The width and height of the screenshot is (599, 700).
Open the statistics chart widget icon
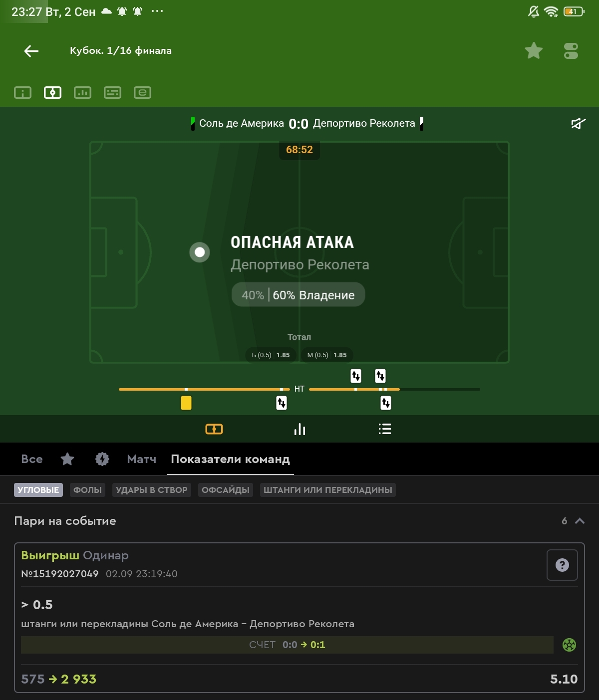point(82,92)
